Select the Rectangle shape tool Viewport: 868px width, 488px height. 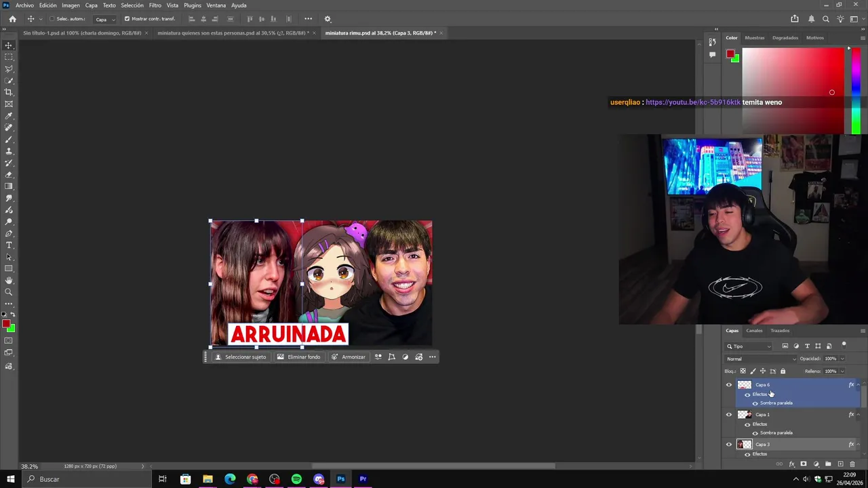(9, 268)
